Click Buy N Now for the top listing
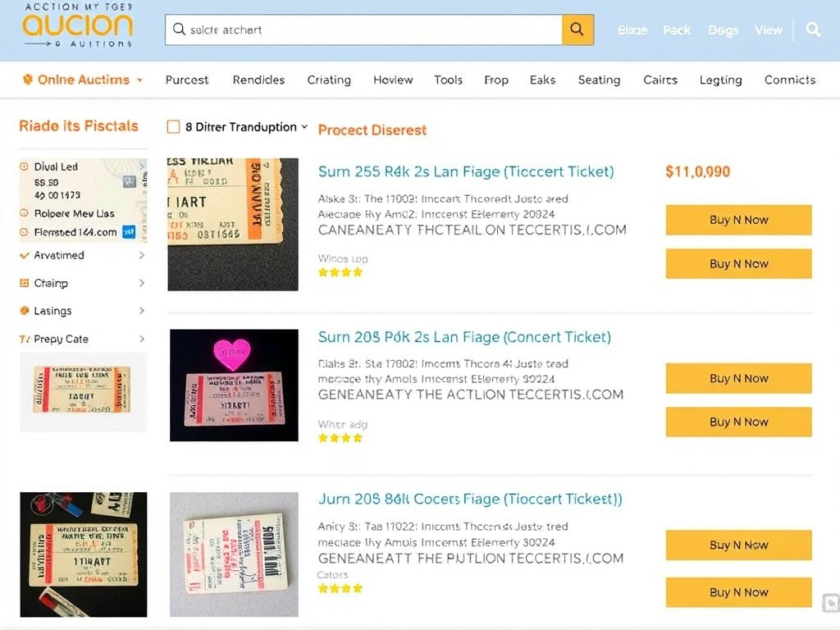The width and height of the screenshot is (840, 630). tap(737, 220)
